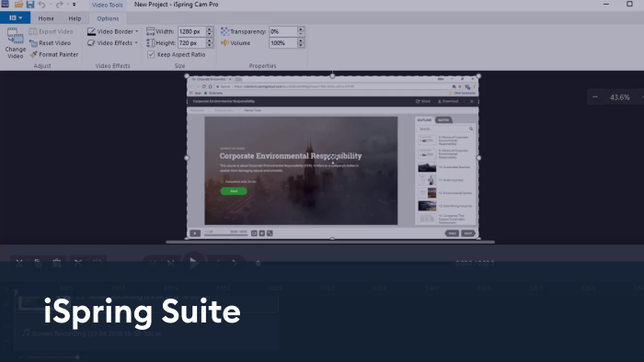The height and width of the screenshot is (362, 644).
Task: Open the project folder icon in quick access toolbar
Action: [x=18, y=5]
